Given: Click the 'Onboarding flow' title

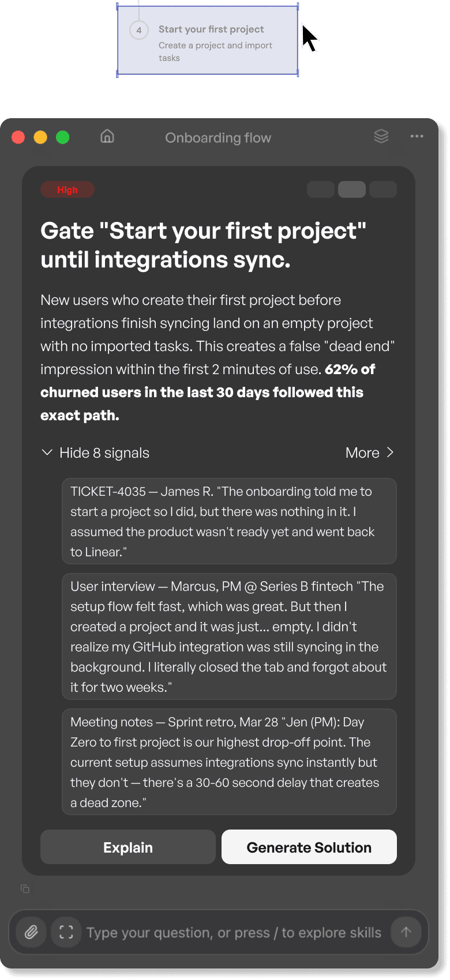Looking at the screenshot, I should (x=218, y=137).
